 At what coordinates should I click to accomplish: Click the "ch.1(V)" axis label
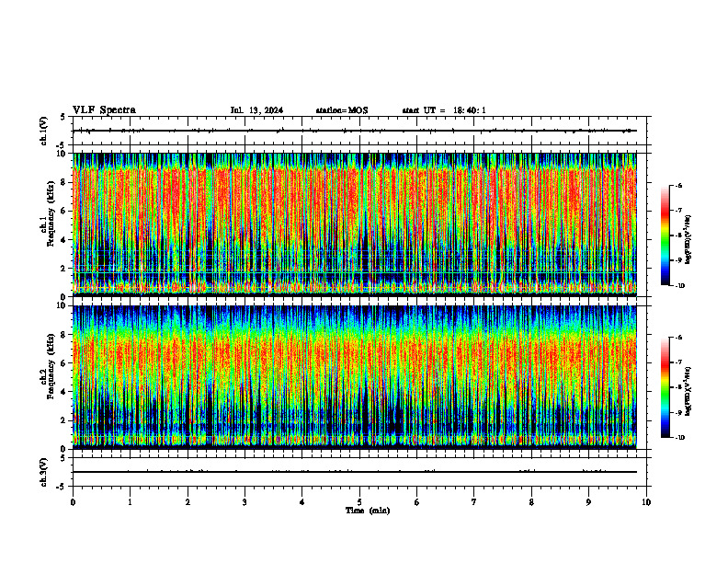pyautogui.click(x=44, y=131)
